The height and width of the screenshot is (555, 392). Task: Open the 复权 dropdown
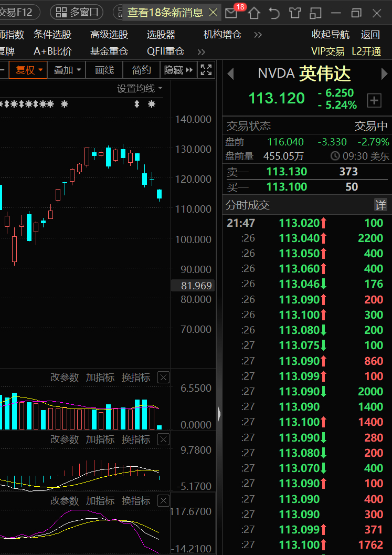click(x=28, y=70)
